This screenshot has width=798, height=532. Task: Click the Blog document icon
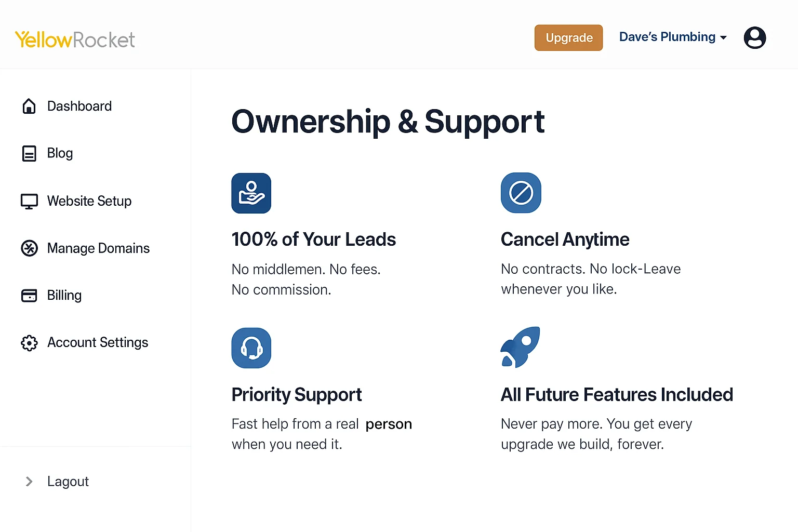(x=29, y=154)
